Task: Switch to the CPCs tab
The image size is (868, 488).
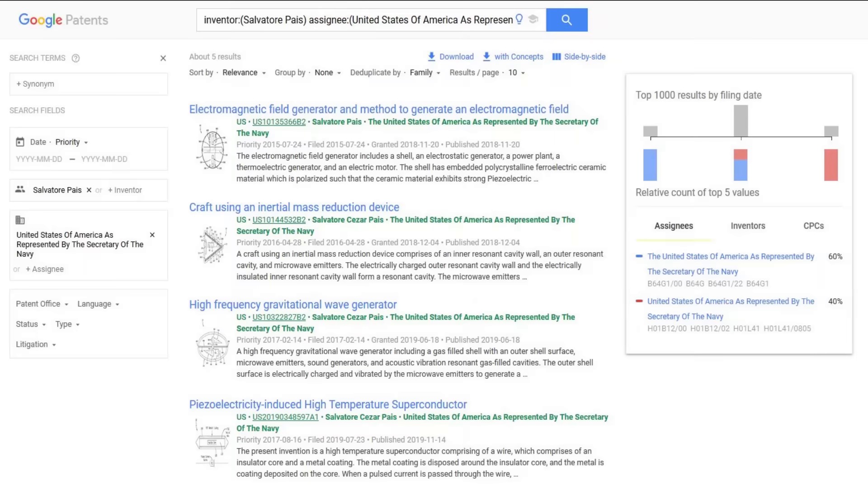Action: (813, 226)
